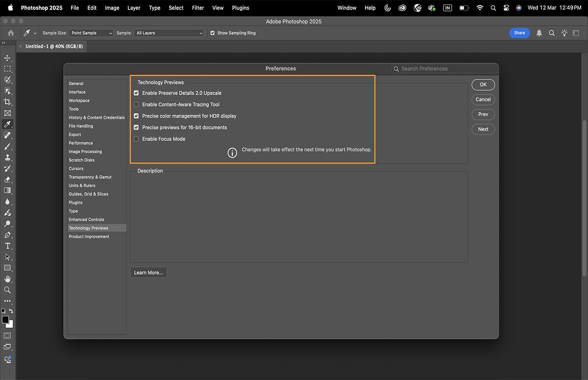Select the Zoom tool in the left toolbar

(7, 290)
